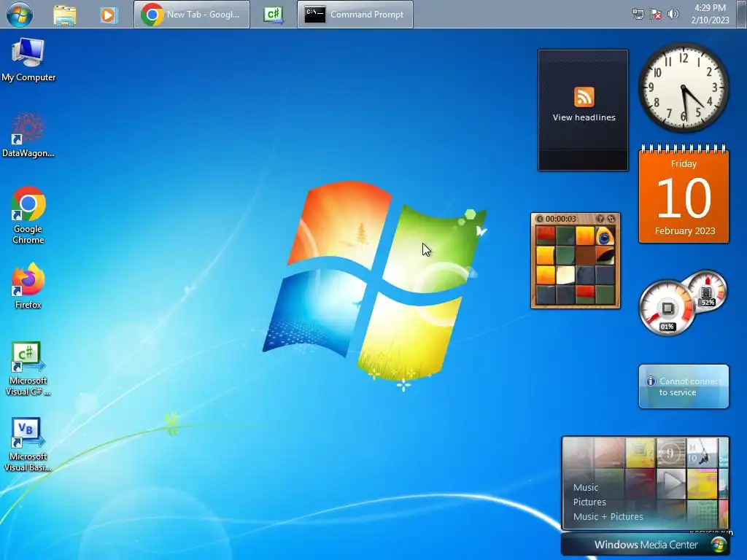Open the Windows Media Center bar
Screen dimensions: 747x560
point(646,545)
